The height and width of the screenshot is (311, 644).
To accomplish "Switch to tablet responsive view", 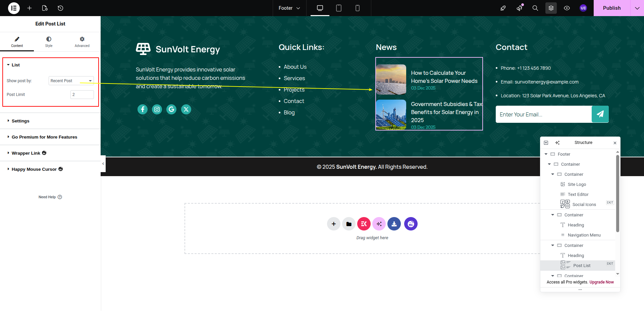I will point(339,8).
